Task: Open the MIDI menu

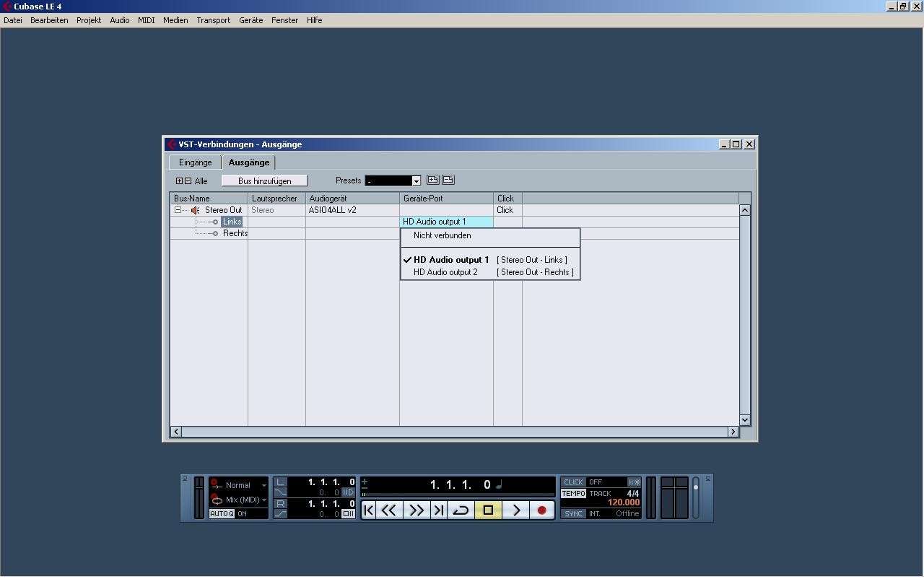Action: click(147, 20)
